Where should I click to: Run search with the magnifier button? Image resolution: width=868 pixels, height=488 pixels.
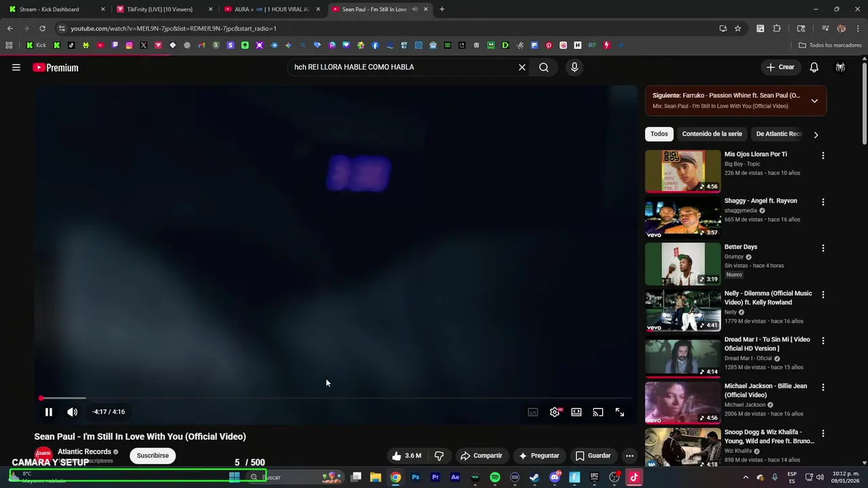[544, 67]
